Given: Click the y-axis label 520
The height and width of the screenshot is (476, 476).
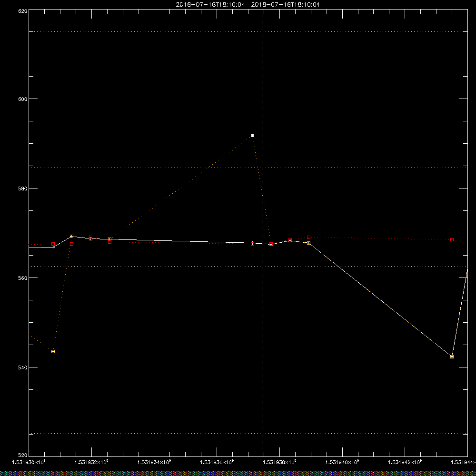Looking at the screenshot, I should (23, 456).
